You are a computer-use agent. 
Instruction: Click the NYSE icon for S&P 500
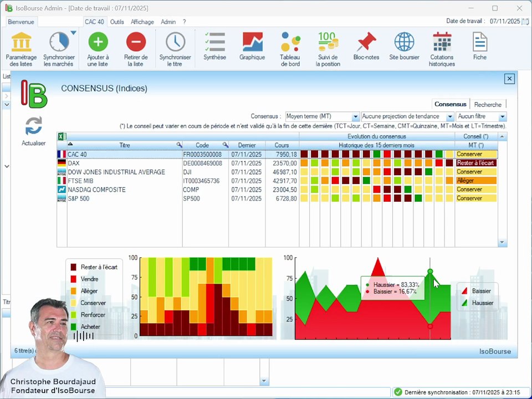62,198
